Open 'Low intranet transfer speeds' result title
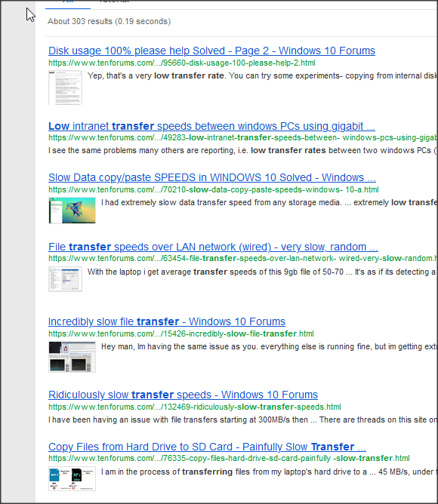 coord(211,126)
